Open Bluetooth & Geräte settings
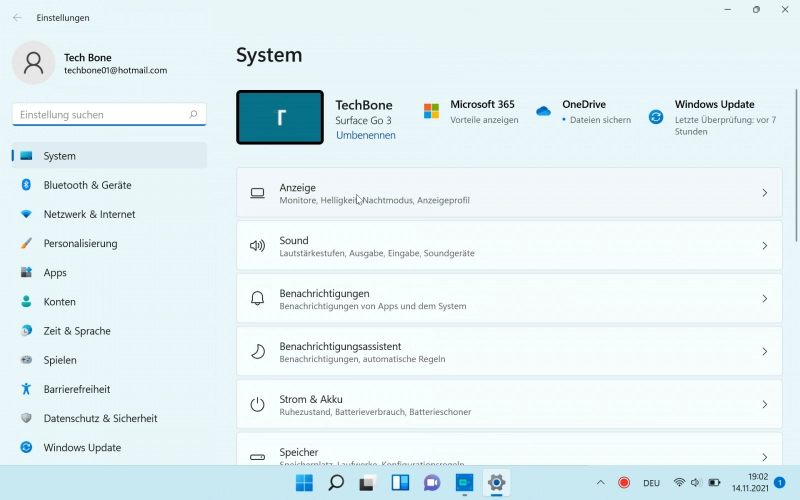 [109, 185]
